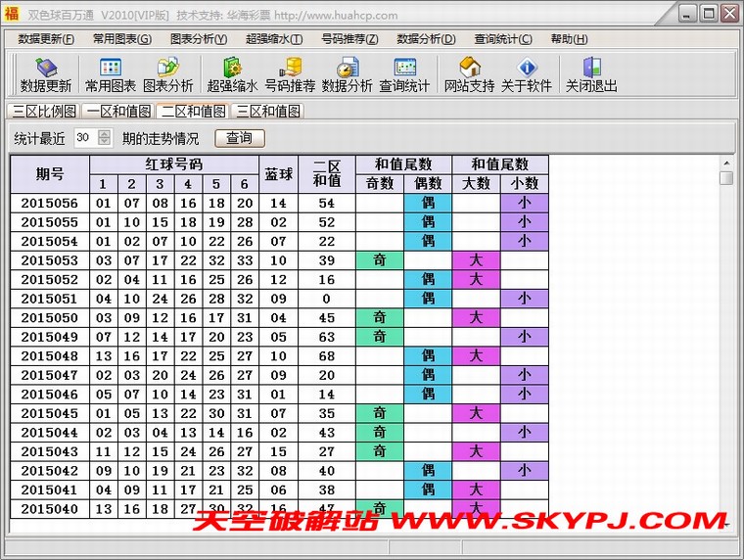
Task: Open 常用图表 from the toolbar
Action: pyautogui.click(x=110, y=74)
